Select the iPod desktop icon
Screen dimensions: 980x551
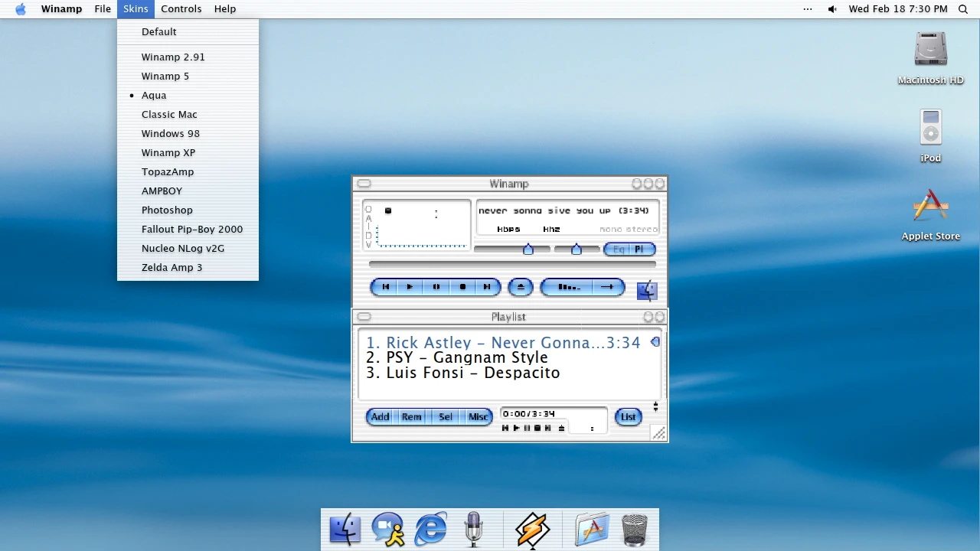click(931, 136)
